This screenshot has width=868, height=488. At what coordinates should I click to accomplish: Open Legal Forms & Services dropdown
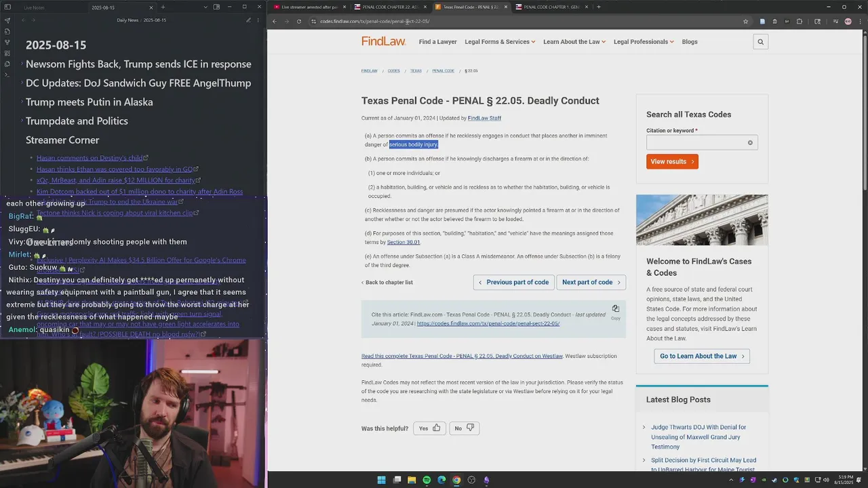coord(500,42)
